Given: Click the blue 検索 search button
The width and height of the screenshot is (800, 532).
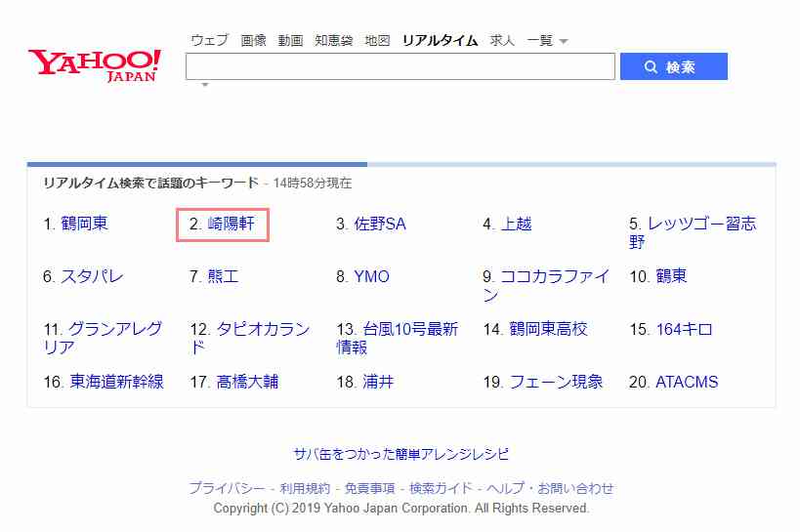Looking at the screenshot, I should coord(673,66).
